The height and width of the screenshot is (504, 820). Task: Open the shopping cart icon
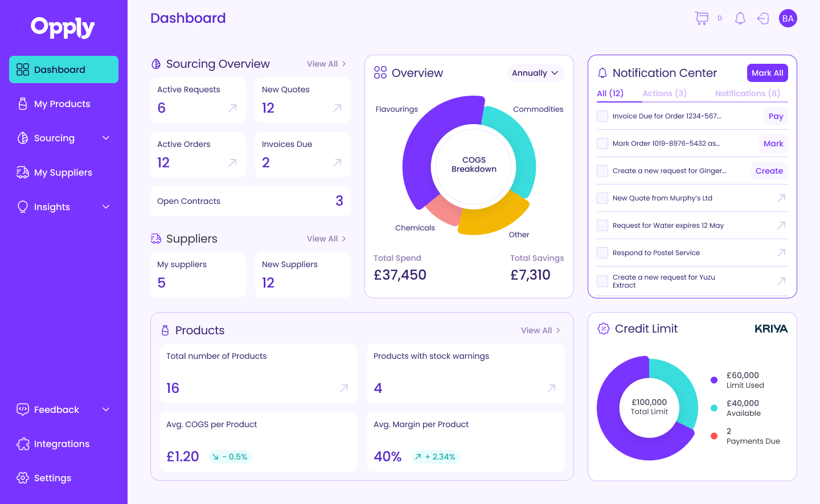[702, 18]
